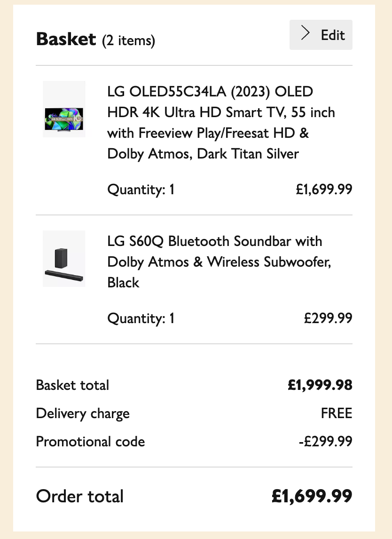Click the Order total label
392x539 pixels.
(x=80, y=496)
